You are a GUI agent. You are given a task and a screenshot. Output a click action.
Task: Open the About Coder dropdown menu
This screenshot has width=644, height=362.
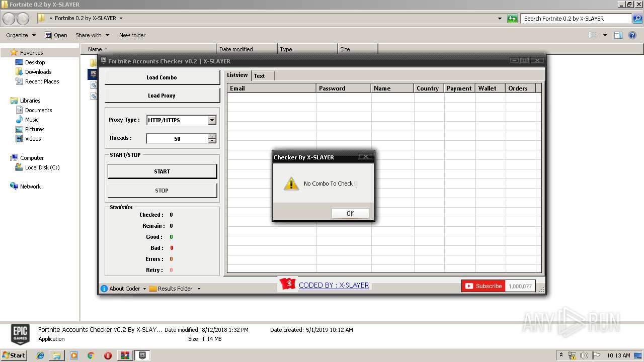tap(123, 289)
